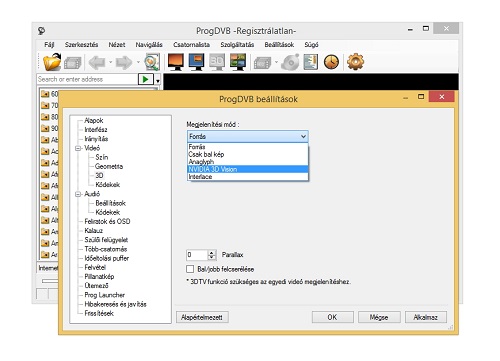
Task: Open dropdown arrow beside green play button
Action: point(158,80)
